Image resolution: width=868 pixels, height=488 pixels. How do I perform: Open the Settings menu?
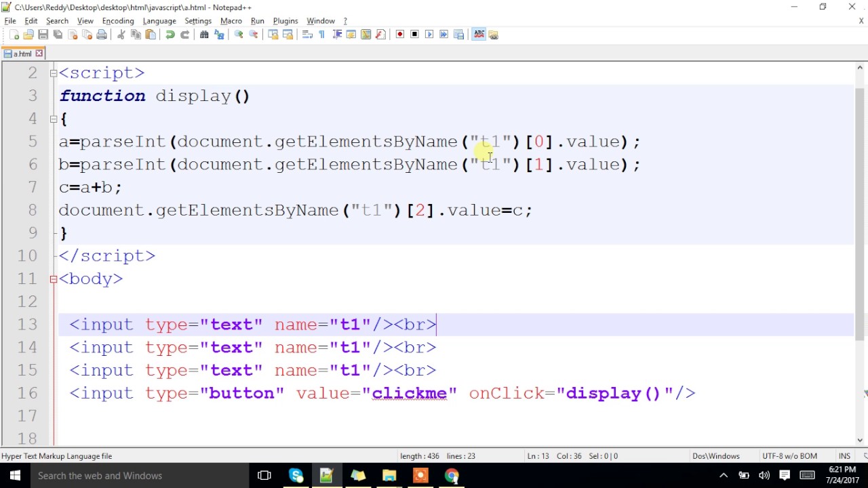click(198, 21)
